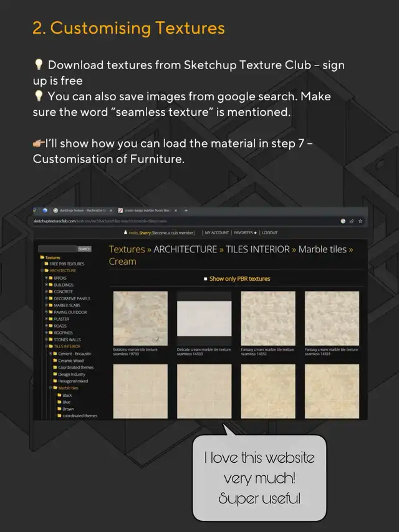Viewport: 399px width, 532px height.
Task: Open FAVORITES in the top menu
Action: pos(245,232)
